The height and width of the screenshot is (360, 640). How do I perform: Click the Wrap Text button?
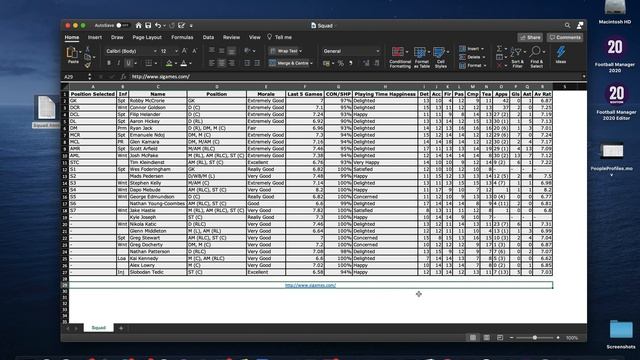[x=285, y=51]
